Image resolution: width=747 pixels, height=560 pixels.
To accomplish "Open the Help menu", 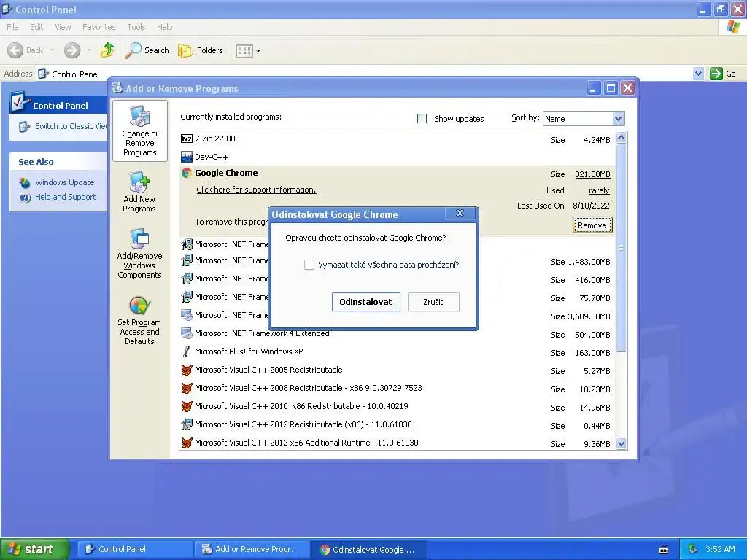I will pos(164,27).
